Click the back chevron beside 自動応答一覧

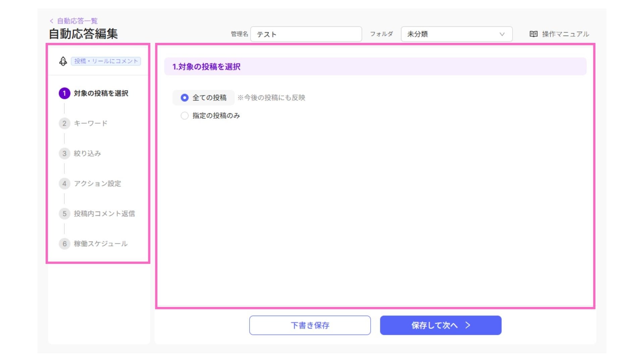pyautogui.click(x=52, y=21)
